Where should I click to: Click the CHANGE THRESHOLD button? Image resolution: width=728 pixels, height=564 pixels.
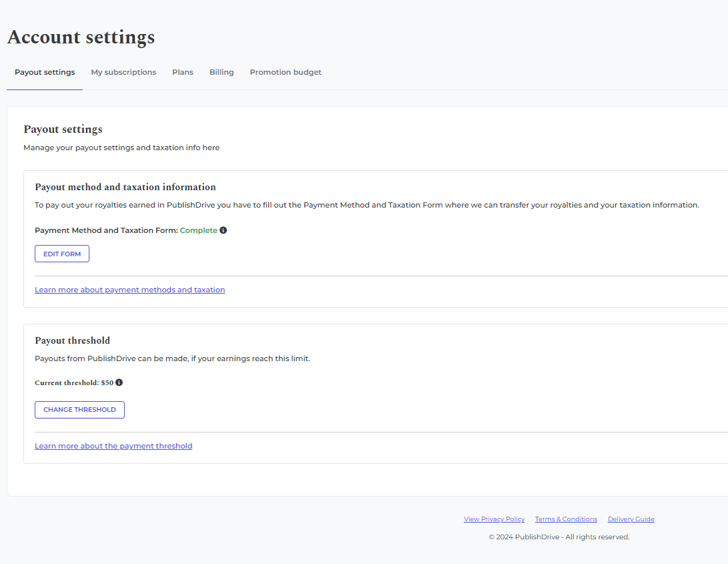click(x=79, y=410)
